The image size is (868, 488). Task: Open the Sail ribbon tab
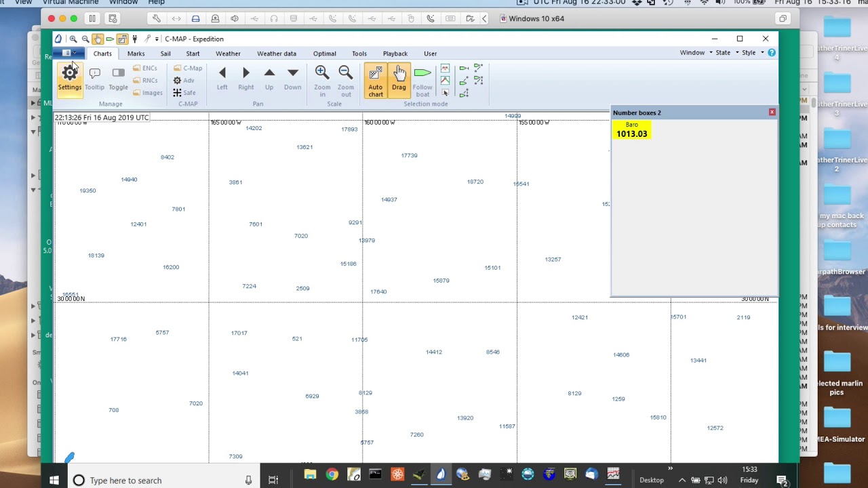point(165,54)
